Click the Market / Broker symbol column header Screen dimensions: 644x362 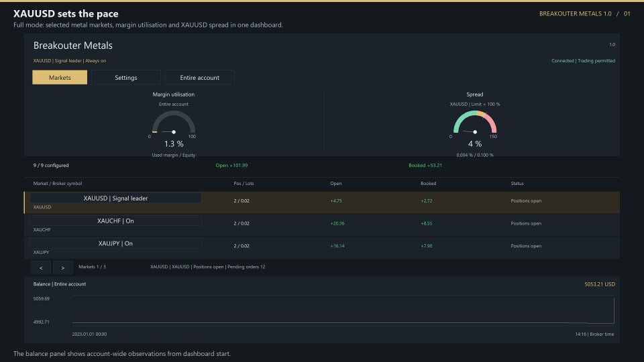[x=58, y=184]
